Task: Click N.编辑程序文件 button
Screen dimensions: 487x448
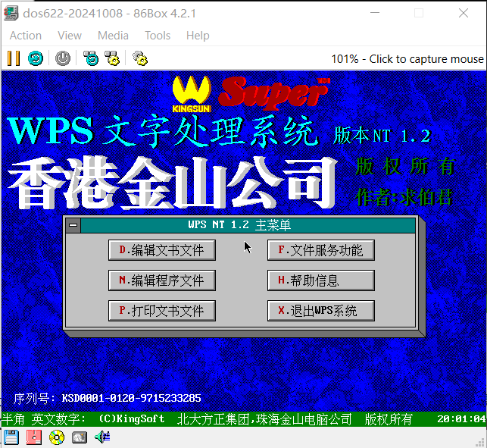Action: (162, 280)
